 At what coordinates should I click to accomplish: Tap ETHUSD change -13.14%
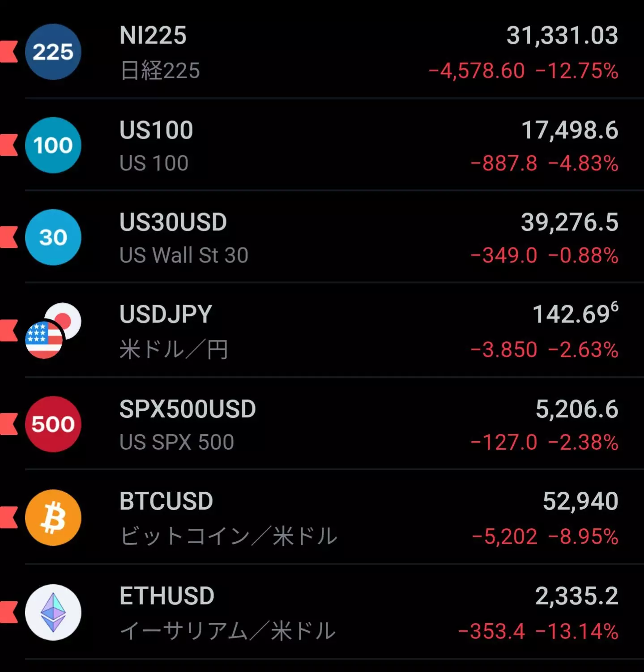[x=577, y=631]
